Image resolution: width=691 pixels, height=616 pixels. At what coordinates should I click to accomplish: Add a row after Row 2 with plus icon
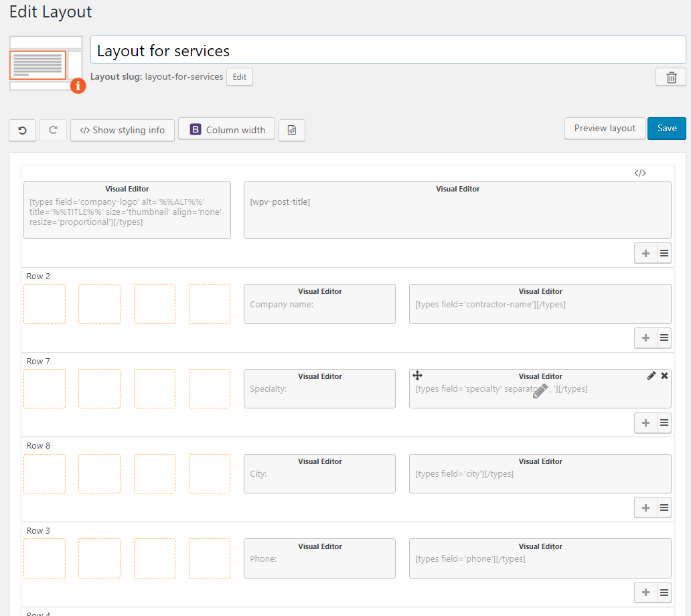click(645, 338)
